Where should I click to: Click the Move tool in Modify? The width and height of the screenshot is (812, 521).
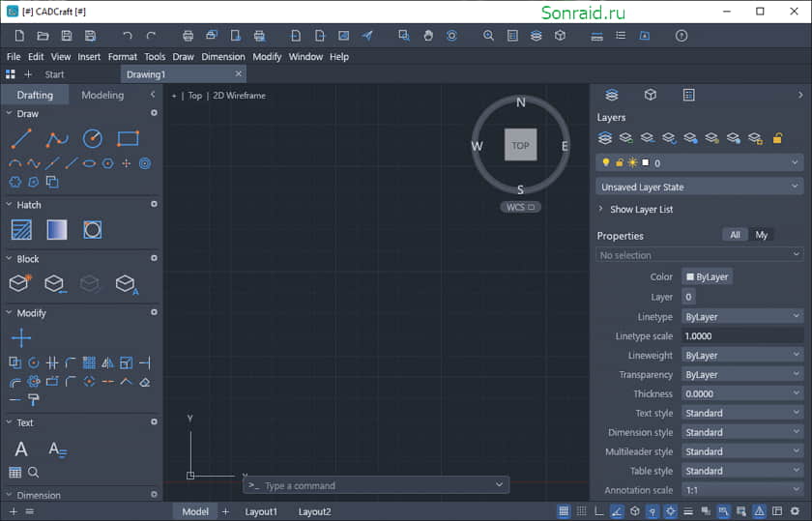tap(21, 337)
